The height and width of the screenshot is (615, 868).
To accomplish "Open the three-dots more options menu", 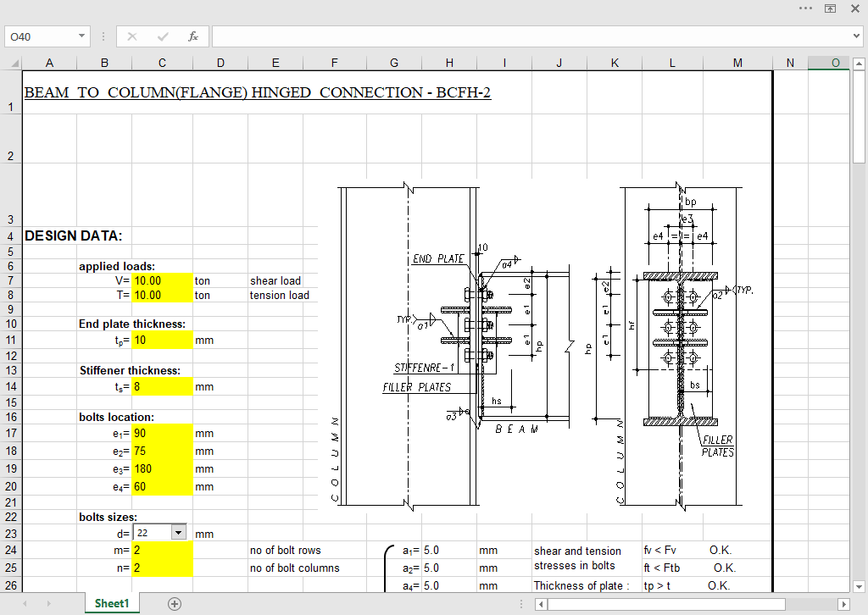I will (x=805, y=8).
